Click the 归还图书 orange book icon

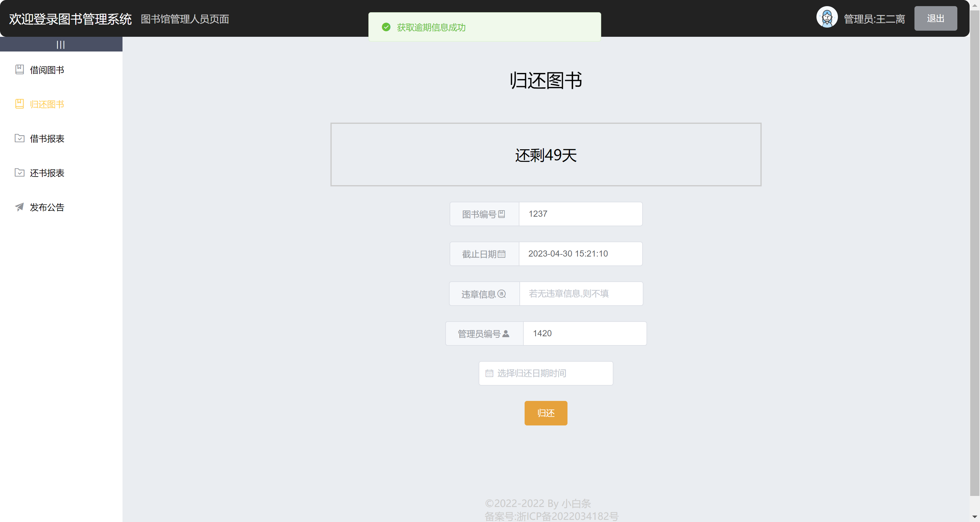click(x=19, y=104)
